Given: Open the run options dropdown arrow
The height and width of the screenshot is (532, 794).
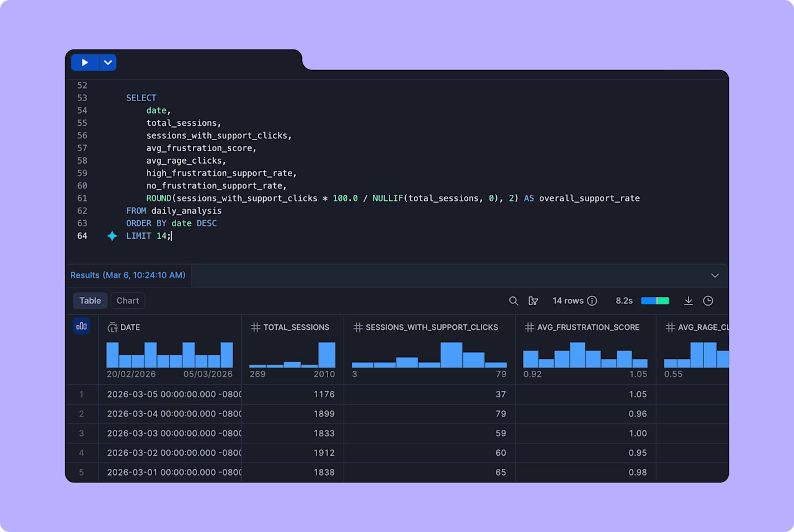Looking at the screenshot, I should [x=108, y=63].
